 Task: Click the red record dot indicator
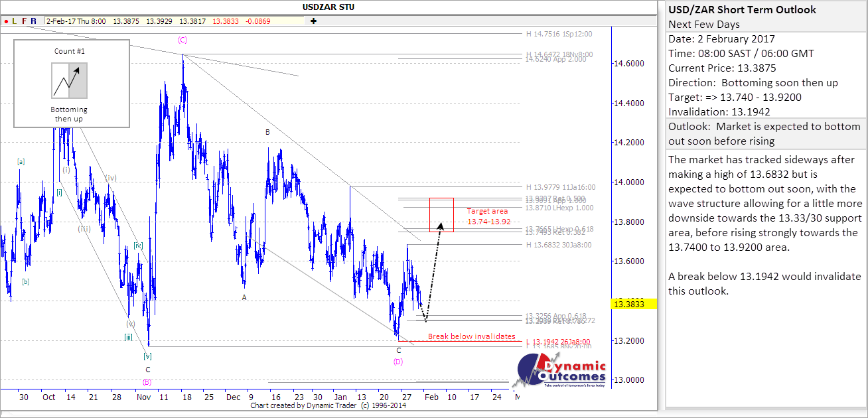[5, 21]
